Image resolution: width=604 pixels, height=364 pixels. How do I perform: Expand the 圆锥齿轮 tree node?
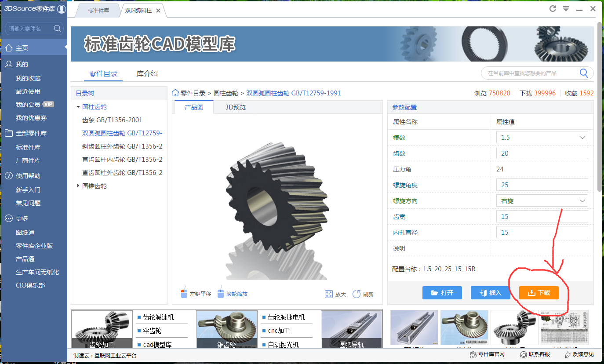pos(78,186)
